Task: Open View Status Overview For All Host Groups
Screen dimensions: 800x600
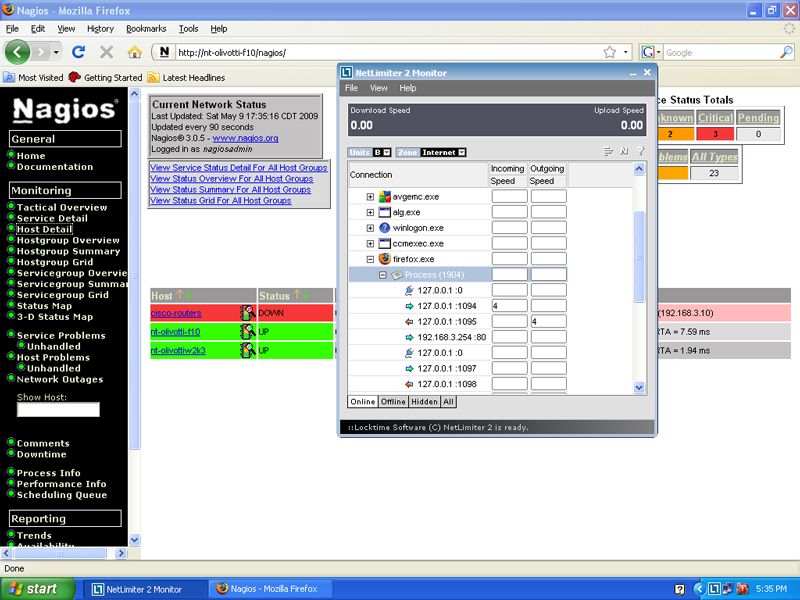Action: (x=232, y=179)
